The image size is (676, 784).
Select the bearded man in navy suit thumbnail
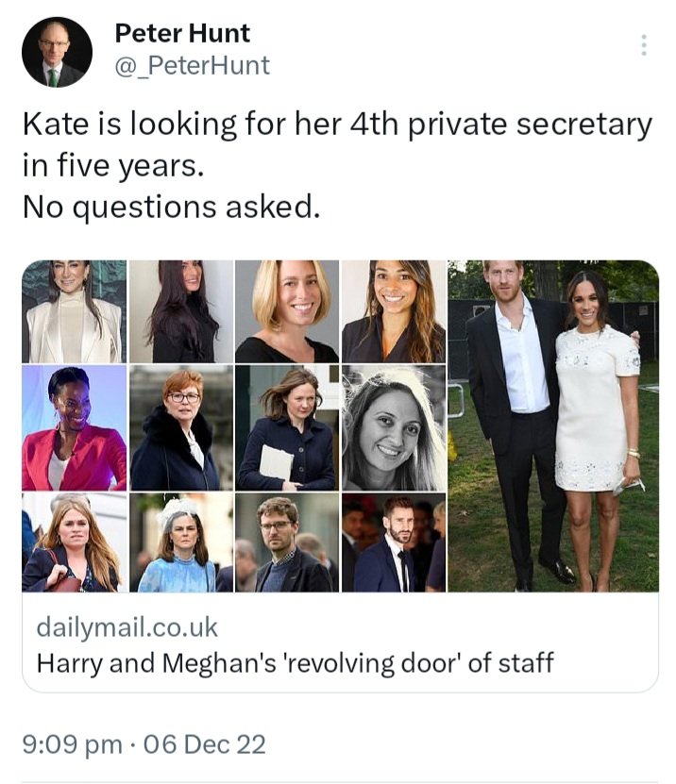coord(393,542)
